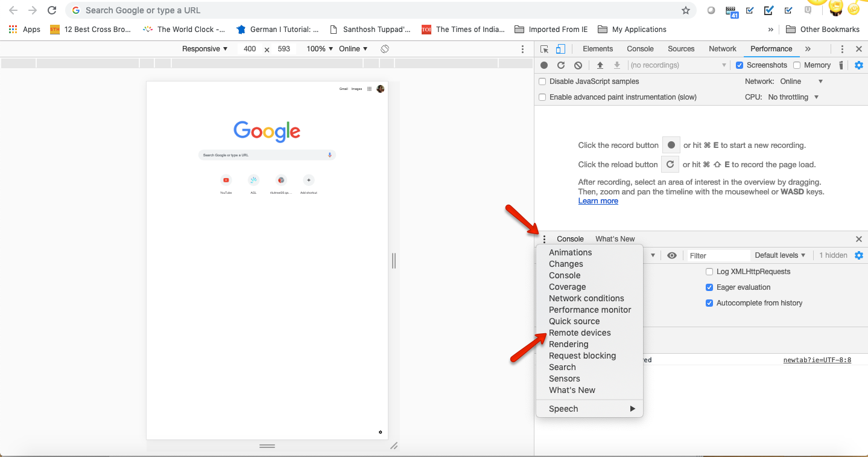
Task: Open the Performance panel settings gear
Action: click(859, 65)
